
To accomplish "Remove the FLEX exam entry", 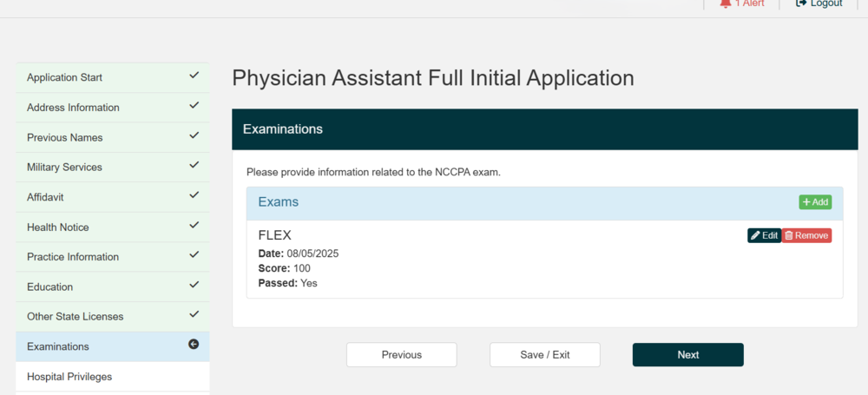I will [806, 235].
